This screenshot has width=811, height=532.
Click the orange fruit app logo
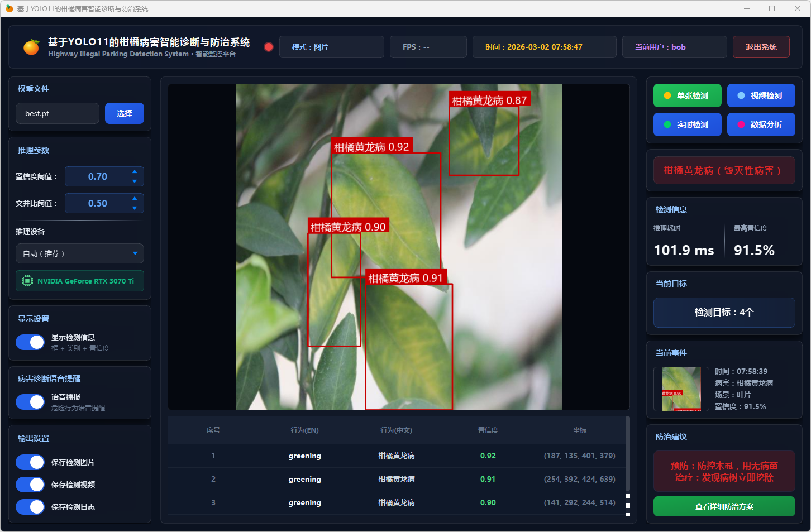pos(31,47)
